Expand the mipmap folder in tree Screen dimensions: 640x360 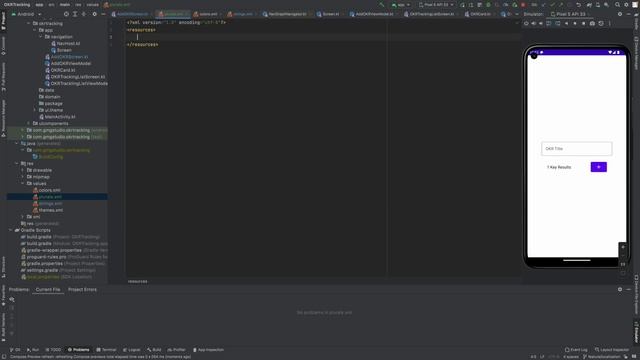(x=22, y=177)
